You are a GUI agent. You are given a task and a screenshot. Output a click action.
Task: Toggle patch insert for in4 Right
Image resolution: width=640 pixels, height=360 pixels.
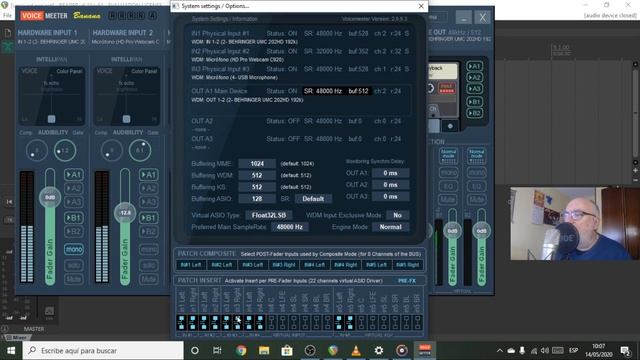260,322
